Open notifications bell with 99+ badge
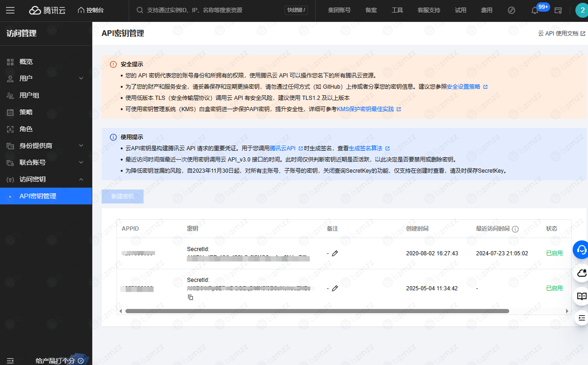Screen dimensions: 588x365 (x=535, y=10)
